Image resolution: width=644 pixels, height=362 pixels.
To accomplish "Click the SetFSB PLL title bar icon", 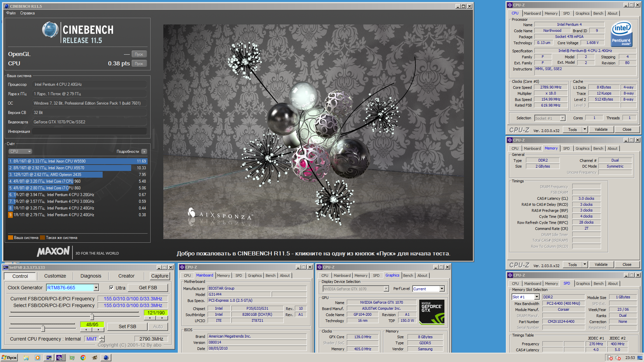I will pyautogui.click(x=6, y=267).
